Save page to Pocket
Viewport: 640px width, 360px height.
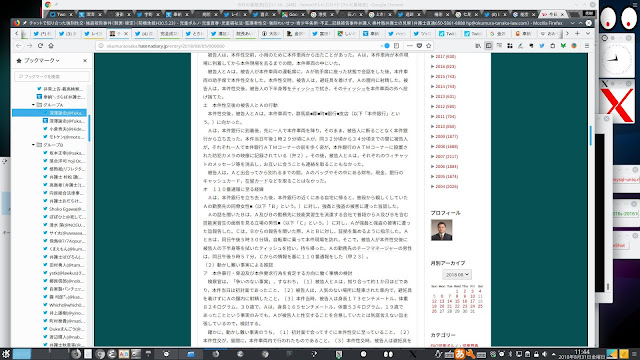pyautogui.click(x=419, y=46)
